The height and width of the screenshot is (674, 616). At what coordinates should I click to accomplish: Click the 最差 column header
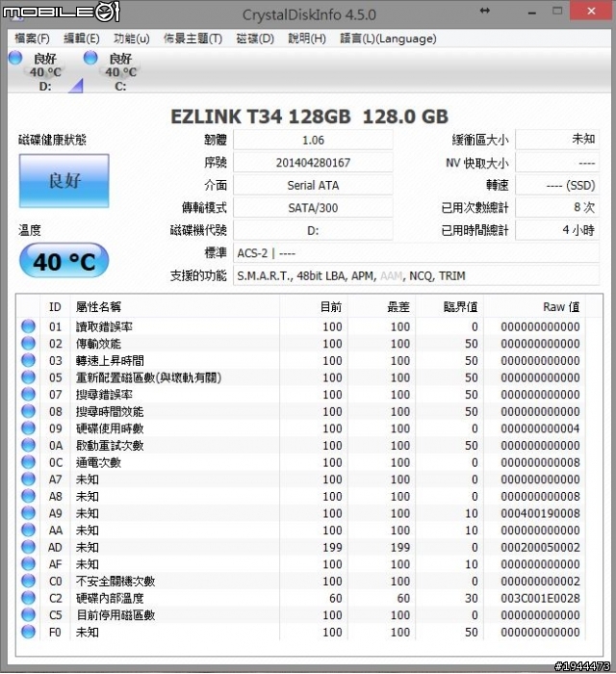point(381,307)
